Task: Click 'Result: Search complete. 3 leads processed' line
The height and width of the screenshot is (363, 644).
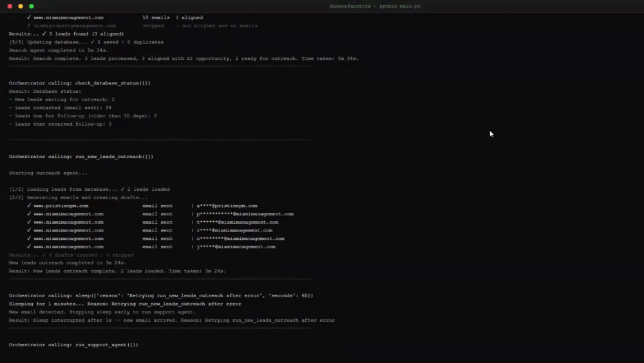Action: (x=184, y=59)
